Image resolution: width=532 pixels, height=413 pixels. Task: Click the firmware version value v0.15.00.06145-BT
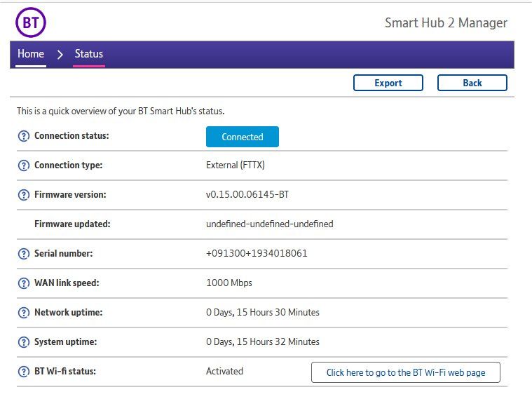coord(247,195)
